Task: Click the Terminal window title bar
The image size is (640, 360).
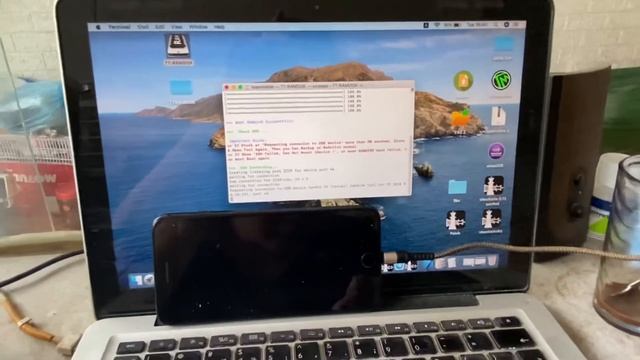Action: point(318,86)
